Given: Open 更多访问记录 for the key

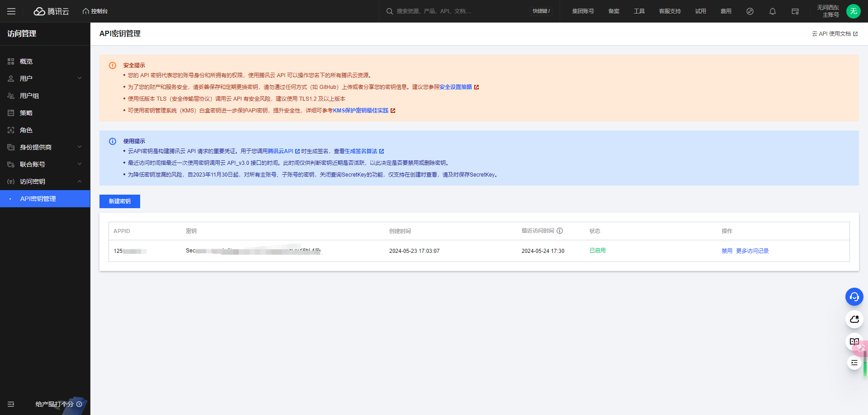Looking at the screenshot, I should [752, 251].
